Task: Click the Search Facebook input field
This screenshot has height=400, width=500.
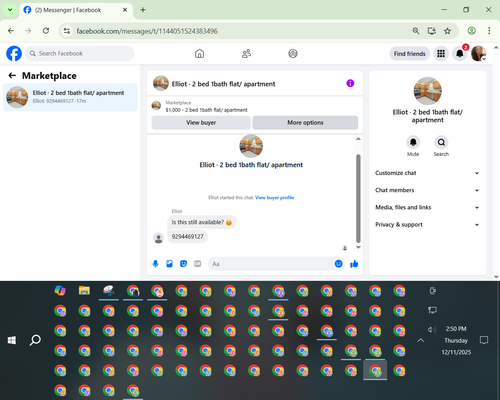Action: (x=80, y=53)
